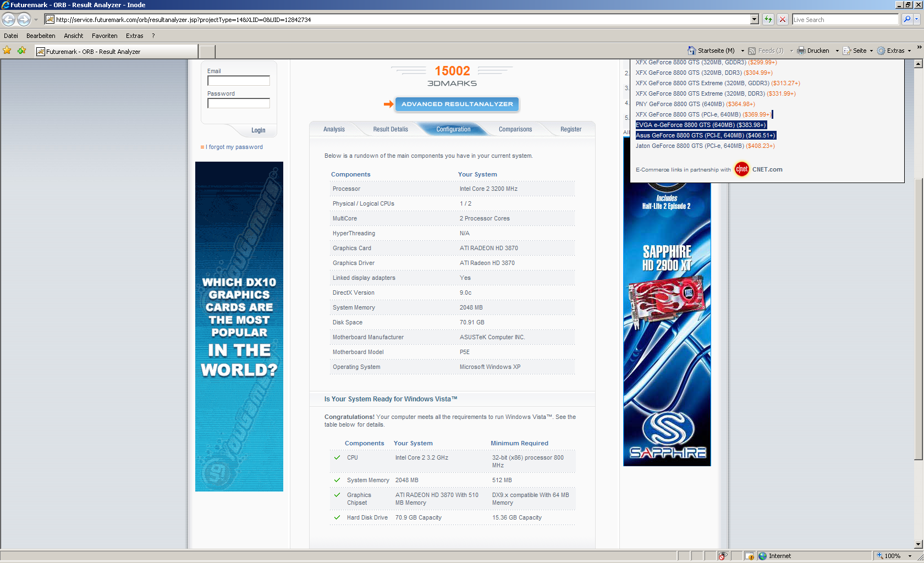This screenshot has width=924, height=563.
Task: Click the popup blocker status bar icon
Action: click(x=750, y=556)
